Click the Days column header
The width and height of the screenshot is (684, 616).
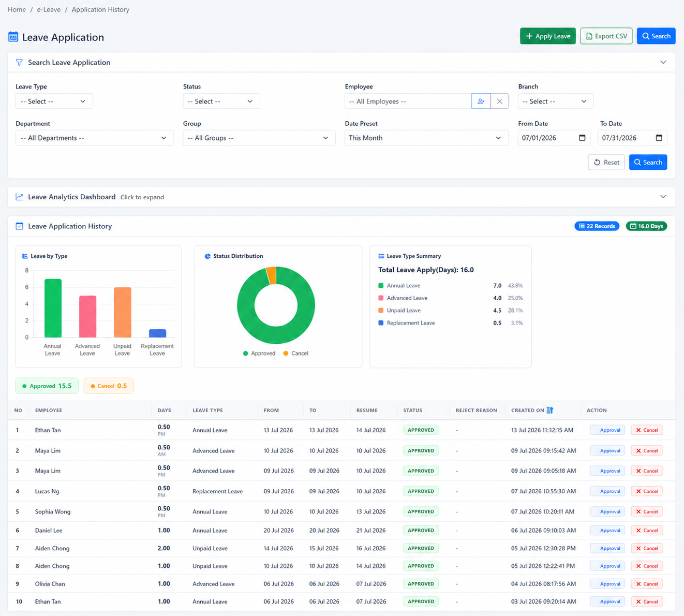click(165, 410)
